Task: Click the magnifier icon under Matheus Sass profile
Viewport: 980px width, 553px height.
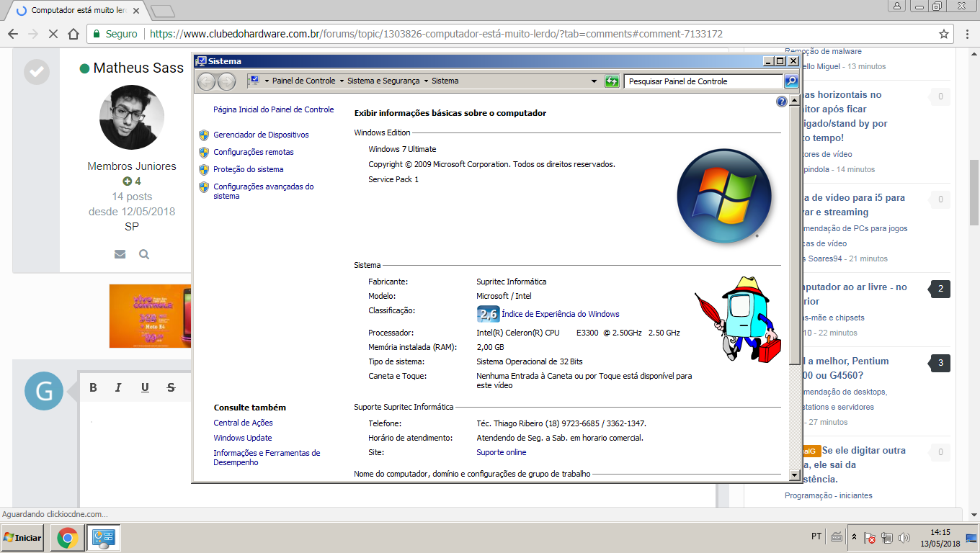Action: (x=144, y=254)
